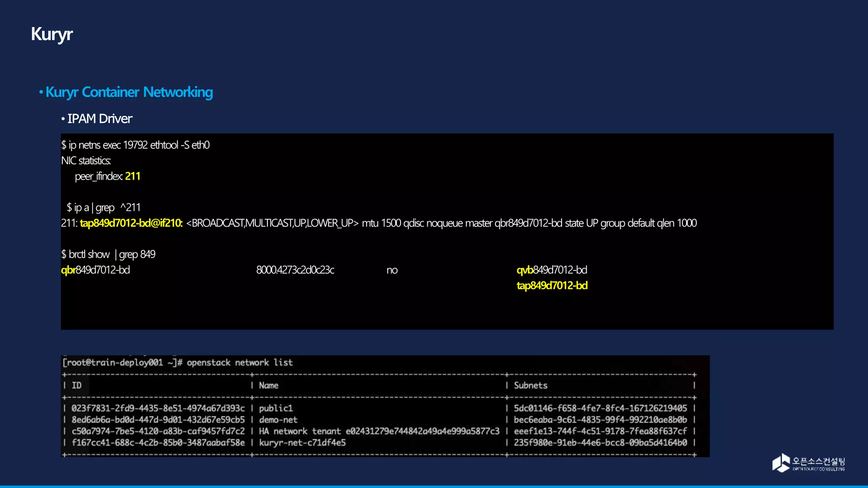Image resolution: width=868 pixels, height=488 pixels.
Task: Click the IPAM Driver bullet text
Action: click(x=100, y=119)
